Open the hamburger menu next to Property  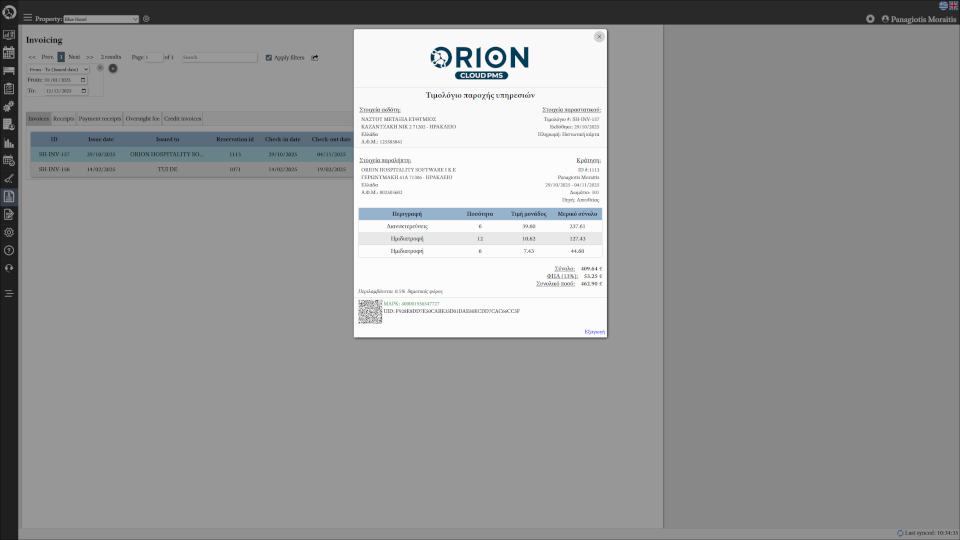tap(27, 18)
